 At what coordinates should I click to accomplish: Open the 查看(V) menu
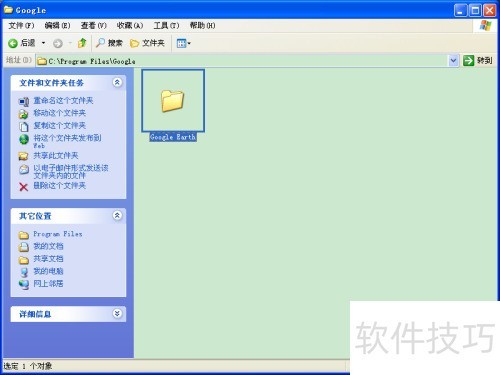94,25
